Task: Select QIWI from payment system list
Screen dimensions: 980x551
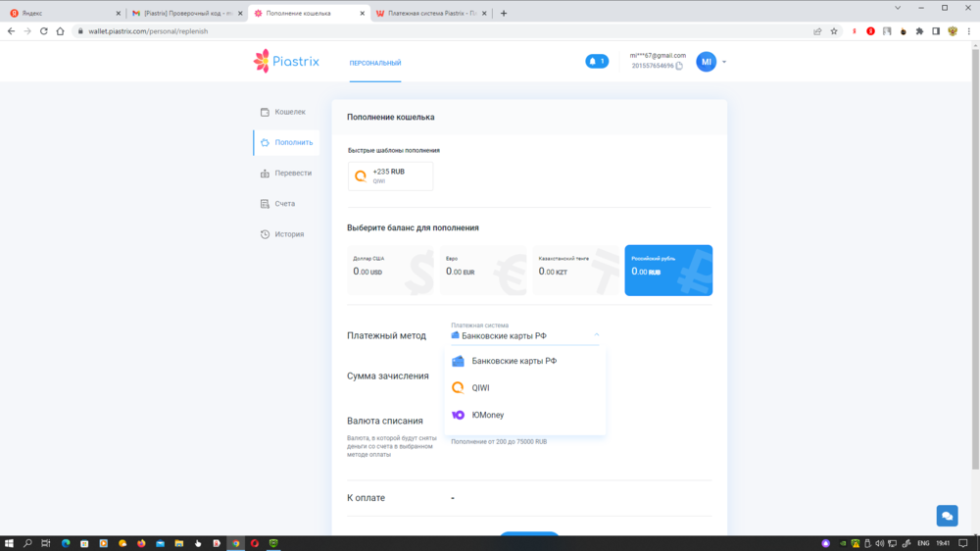Action: click(480, 388)
